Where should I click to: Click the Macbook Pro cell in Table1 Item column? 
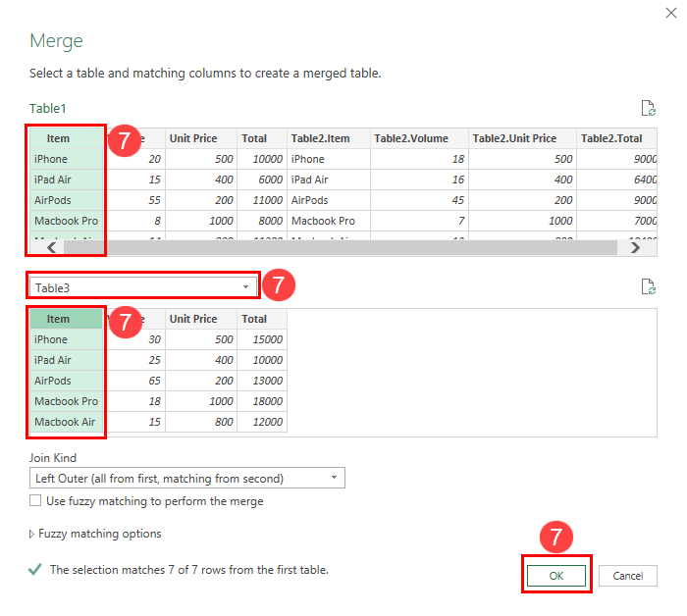click(x=66, y=221)
